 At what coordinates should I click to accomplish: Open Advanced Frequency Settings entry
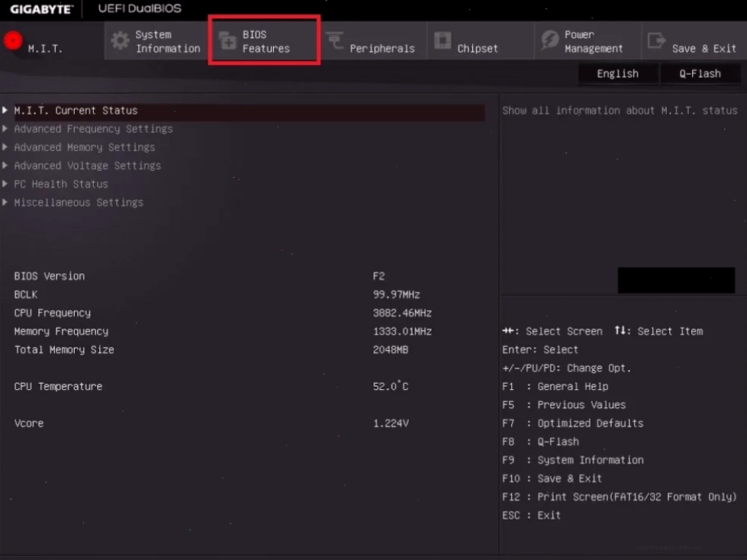click(93, 129)
